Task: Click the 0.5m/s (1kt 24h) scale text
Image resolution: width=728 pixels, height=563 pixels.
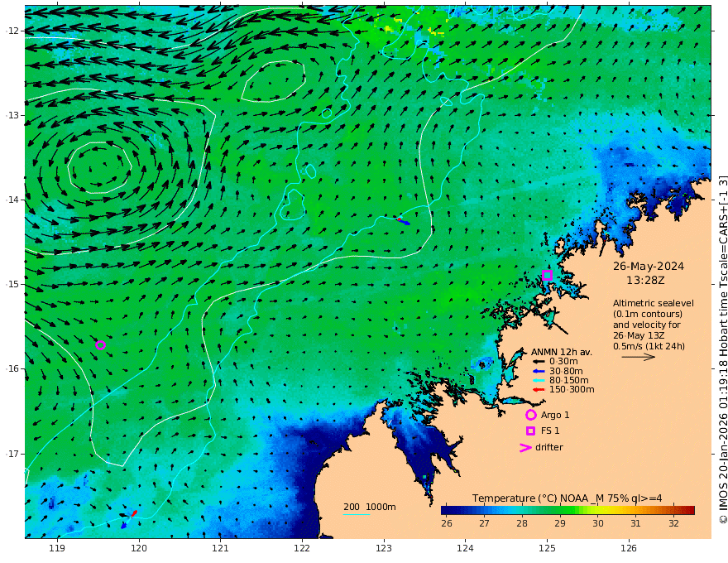Action: (649, 346)
